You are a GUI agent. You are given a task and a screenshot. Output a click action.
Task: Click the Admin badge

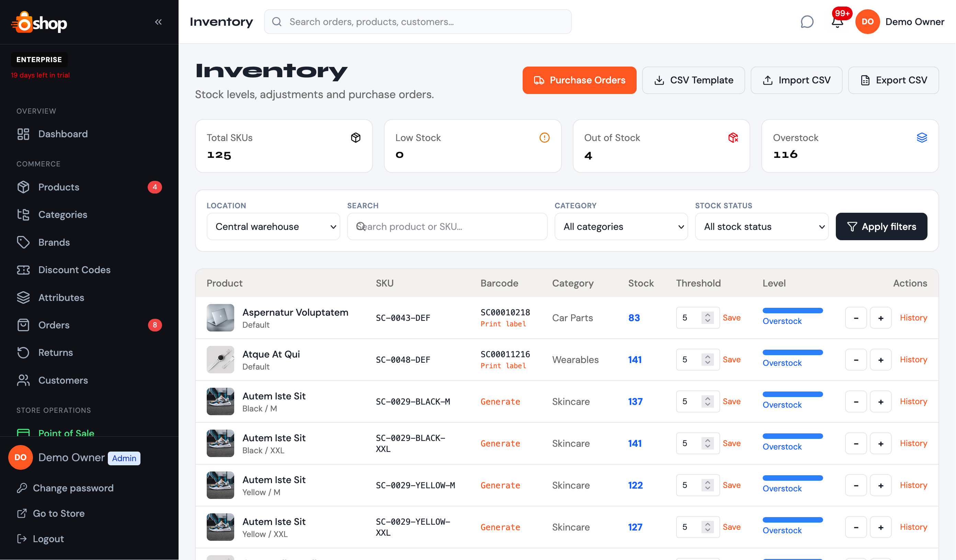124,458
